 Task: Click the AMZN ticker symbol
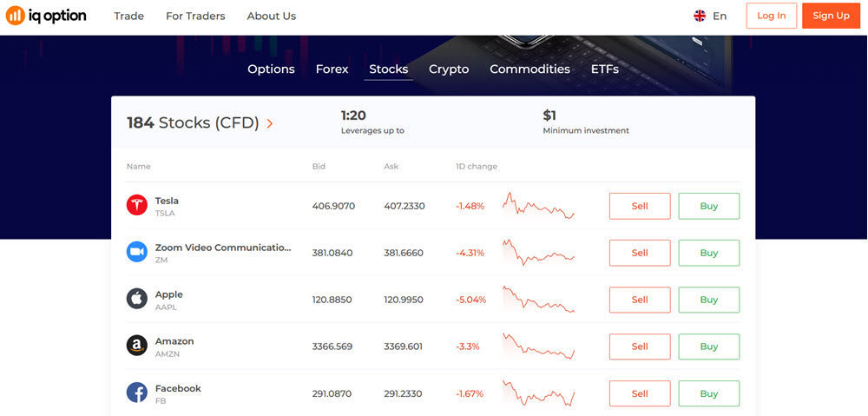coord(168,354)
